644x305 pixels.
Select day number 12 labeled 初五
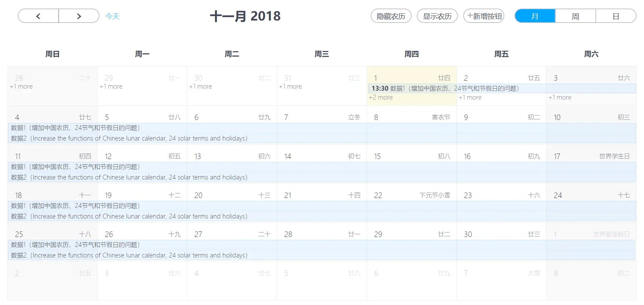[108, 157]
